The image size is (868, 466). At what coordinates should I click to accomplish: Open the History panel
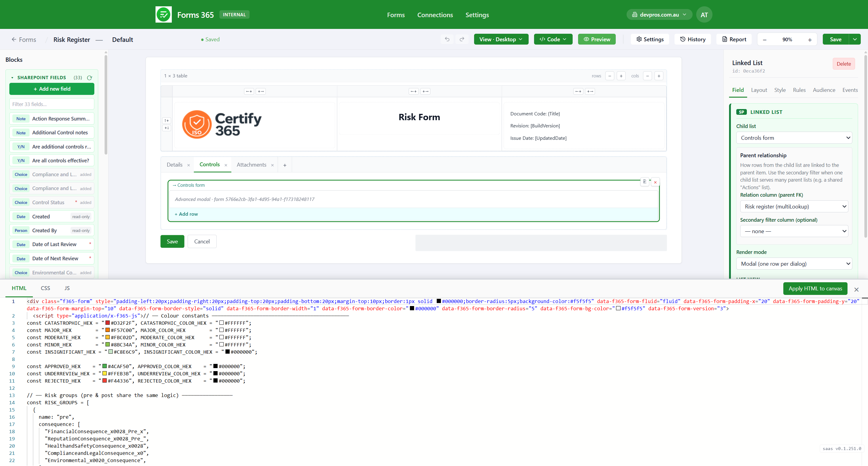click(693, 39)
